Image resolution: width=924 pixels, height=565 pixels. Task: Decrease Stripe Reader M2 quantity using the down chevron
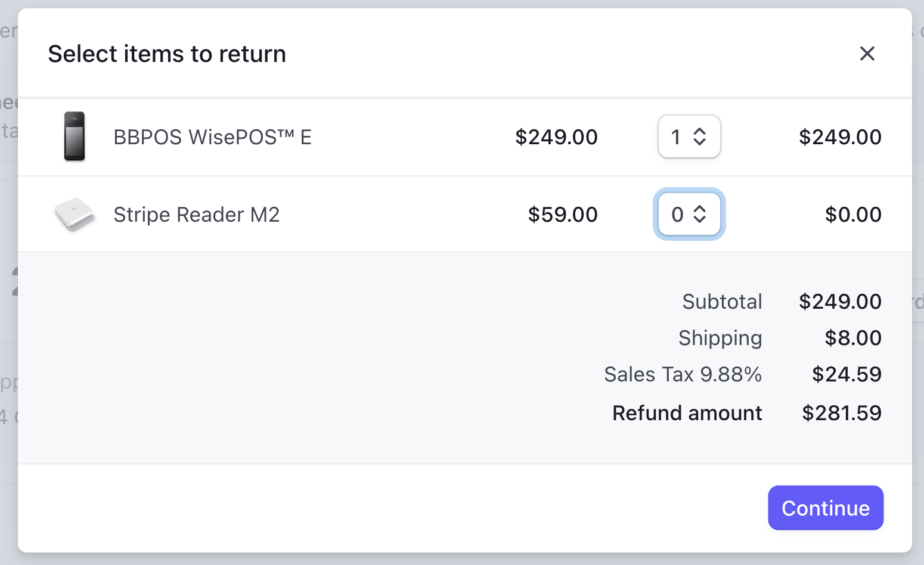(x=700, y=219)
